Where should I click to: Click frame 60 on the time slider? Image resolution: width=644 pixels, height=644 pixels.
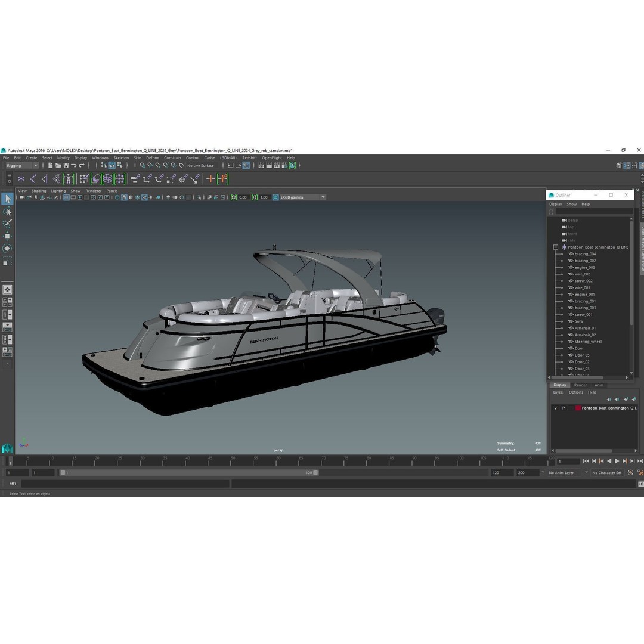point(278,461)
